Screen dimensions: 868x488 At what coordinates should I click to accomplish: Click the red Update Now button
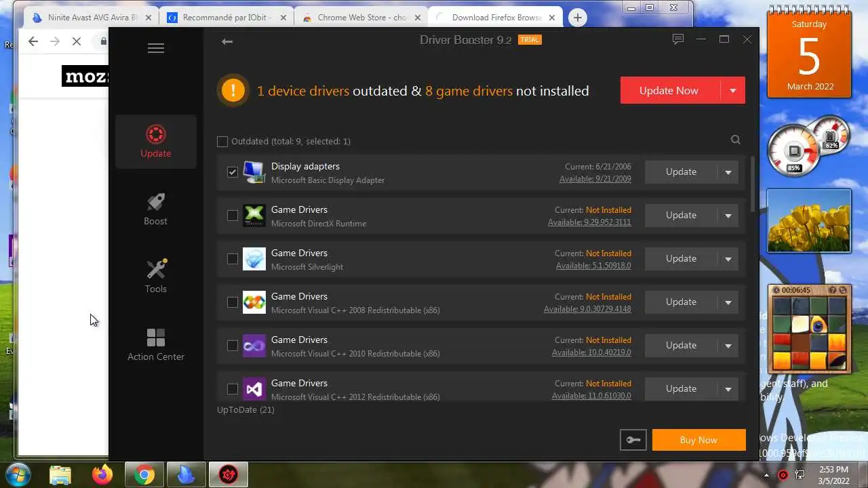point(670,90)
